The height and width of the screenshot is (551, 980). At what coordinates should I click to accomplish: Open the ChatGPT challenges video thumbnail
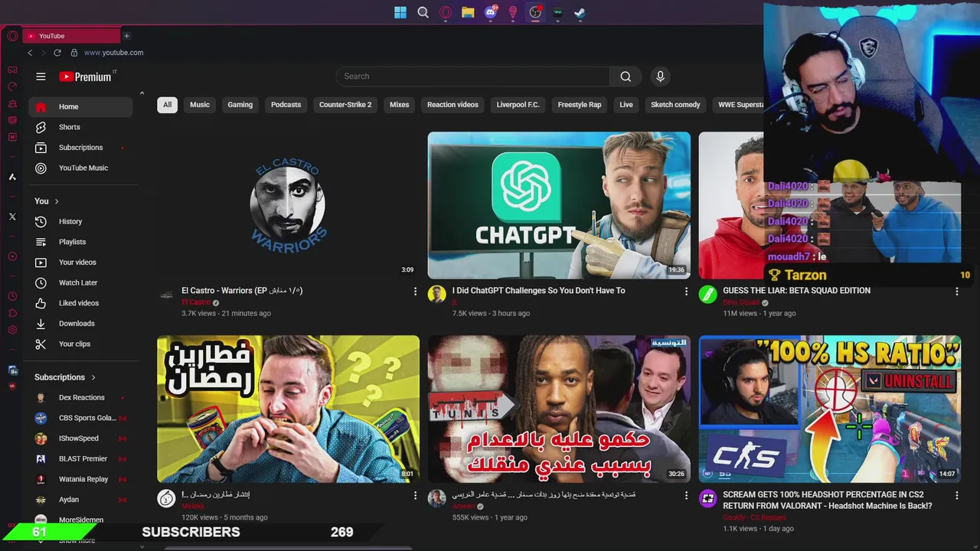[559, 205]
